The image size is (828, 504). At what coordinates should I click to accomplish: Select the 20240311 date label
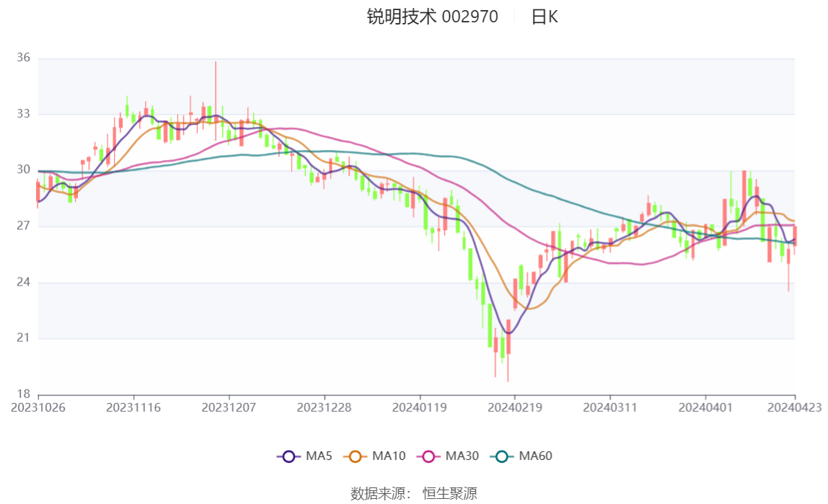610,407
